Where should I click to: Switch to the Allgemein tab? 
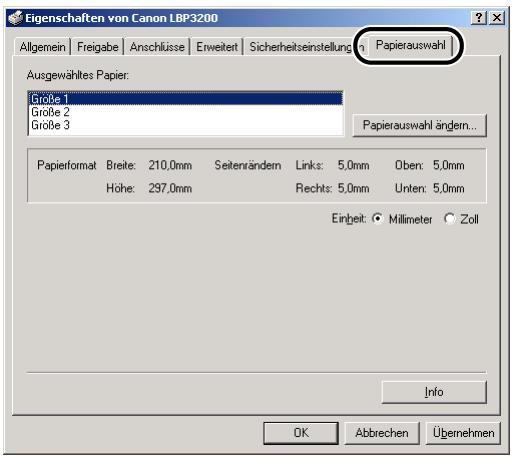pos(43,47)
